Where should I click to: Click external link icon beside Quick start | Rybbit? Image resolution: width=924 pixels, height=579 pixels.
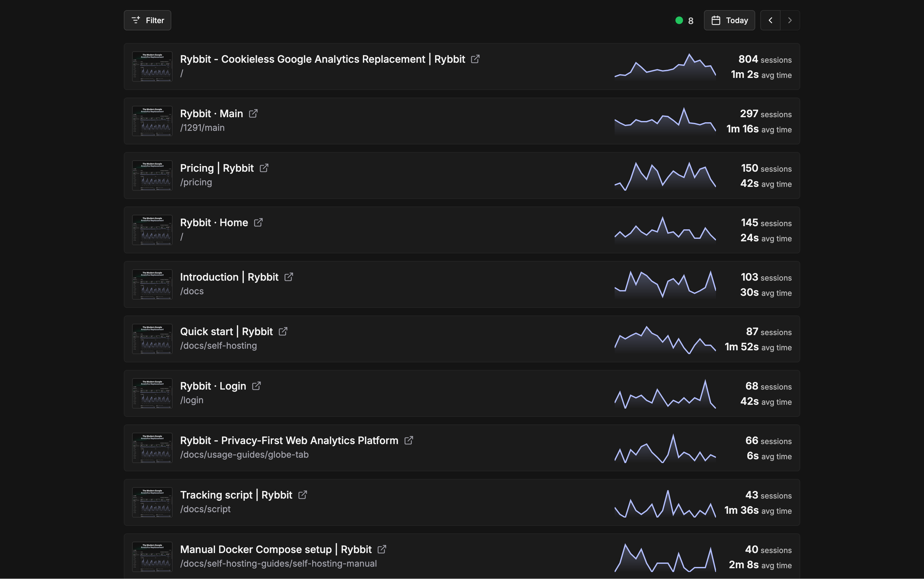(x=283, y=332)
